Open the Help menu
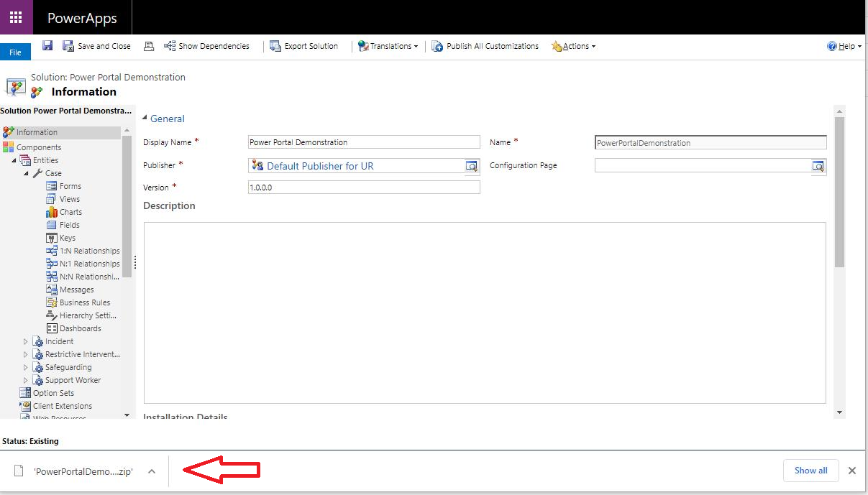The image size is (868, 495). pyautogui.click(x=844, y=46)
